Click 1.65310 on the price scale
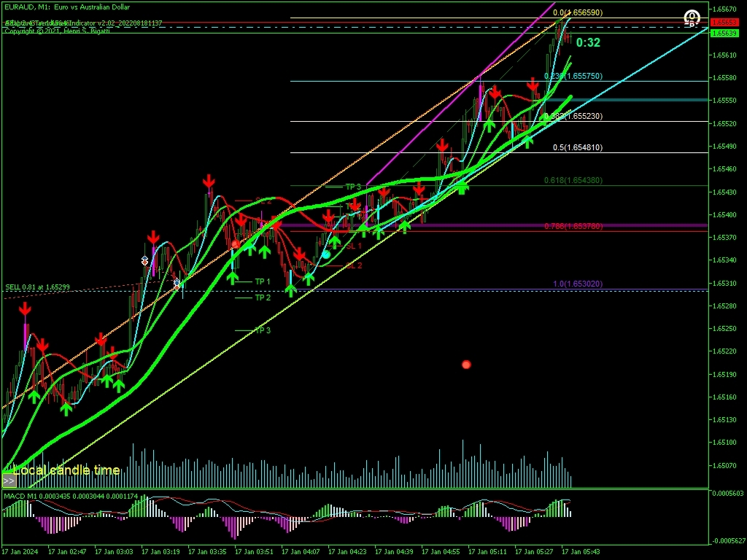747x560 pixels. [724, 283]
